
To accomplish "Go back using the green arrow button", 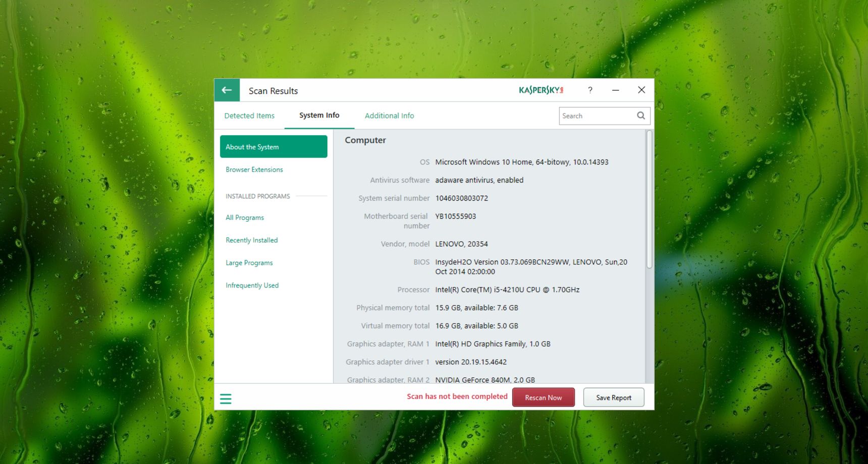I will [x=227, y=90].
